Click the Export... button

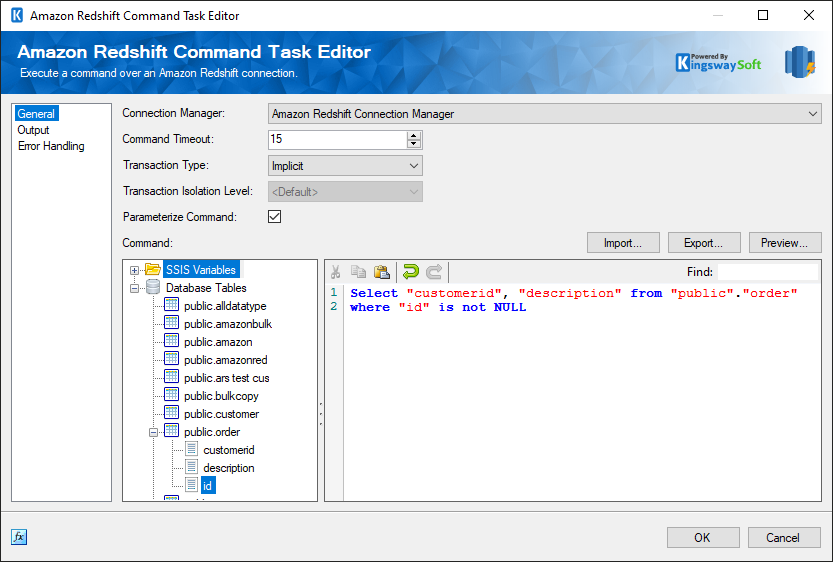pyautogui.click(x=704, y=243)
